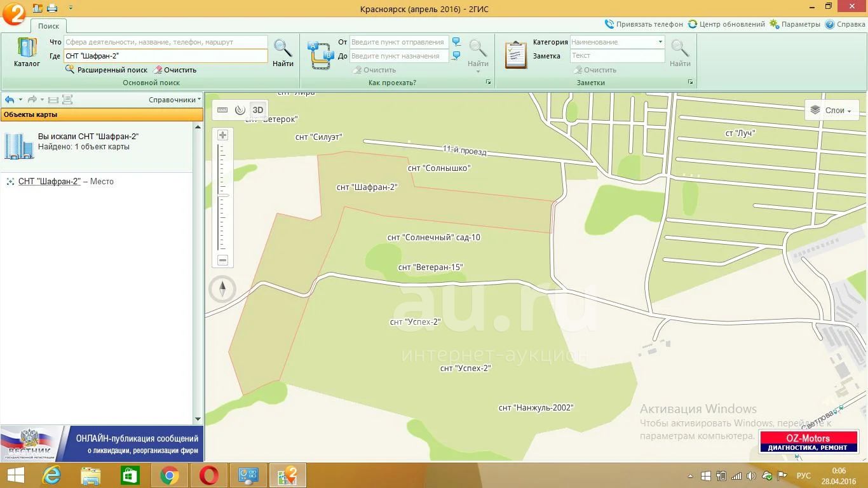This screenshot has height=488, width=868.
Task: Clear the main search with Очистить
Action: [175, 70]
